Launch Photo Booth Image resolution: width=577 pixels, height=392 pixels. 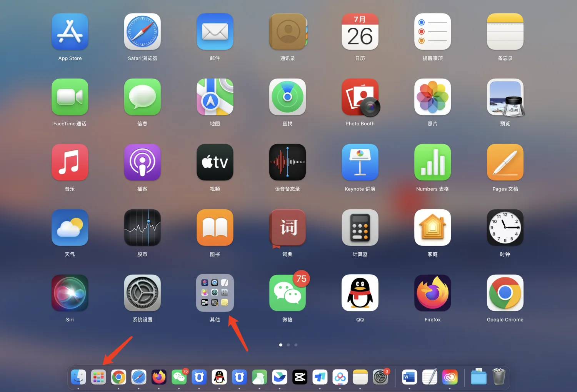[x=360, y=98]
